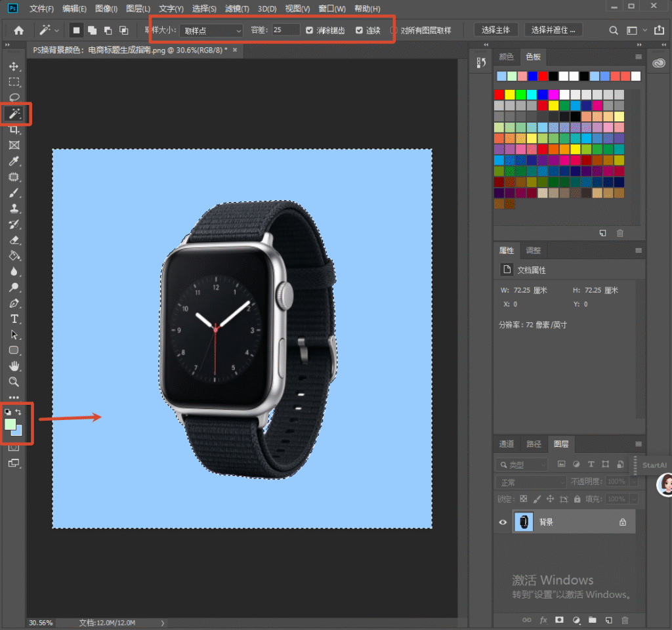Choose Add to Selection mode button
Screen dimensions: 672x630
92,30
